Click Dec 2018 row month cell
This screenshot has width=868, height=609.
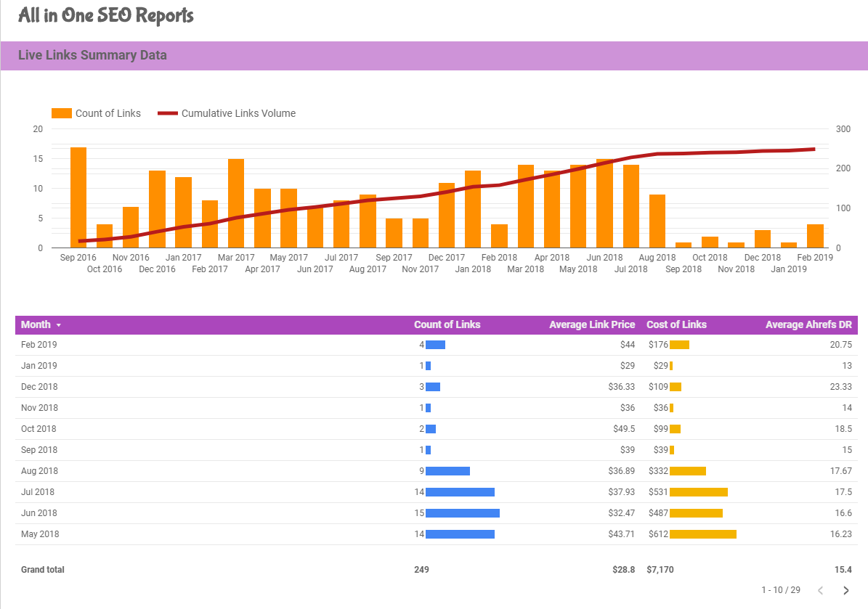pos(39,387)
